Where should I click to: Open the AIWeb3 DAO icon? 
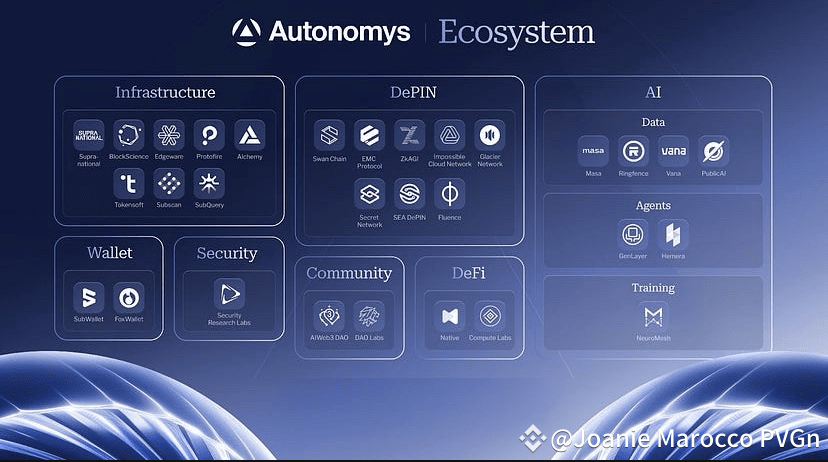329,316
